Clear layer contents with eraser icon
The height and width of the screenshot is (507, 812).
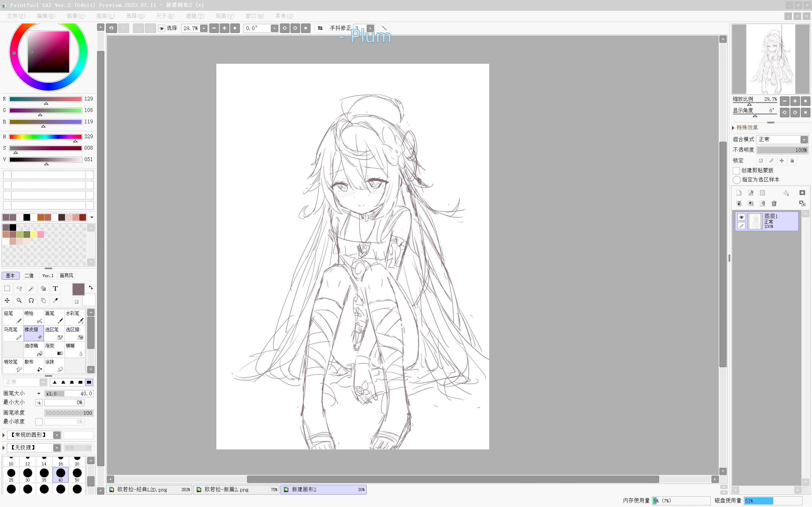pos(763,204)
